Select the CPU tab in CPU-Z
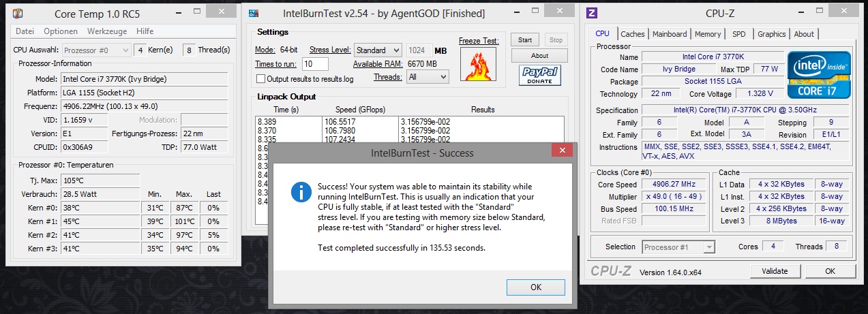This screenshot has height=314, width=868. click(602, 33)
